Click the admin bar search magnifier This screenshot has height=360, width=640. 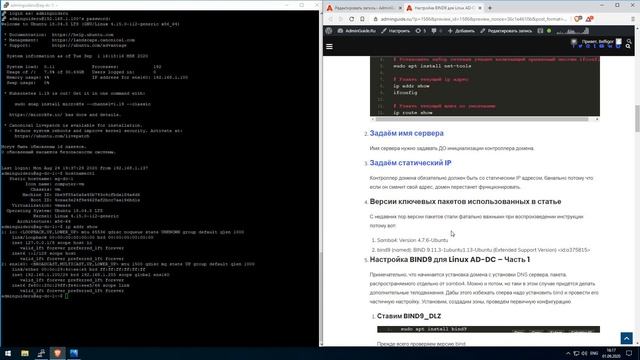(x=629, y=41)
